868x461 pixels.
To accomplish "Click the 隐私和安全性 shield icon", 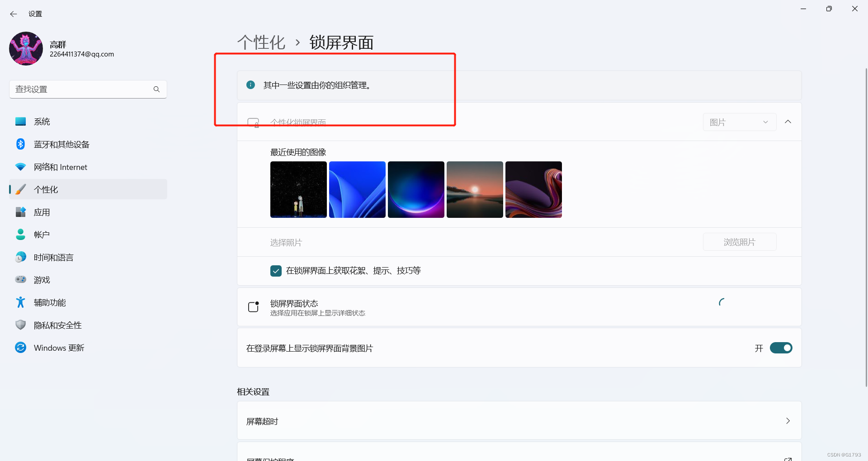I will [20, 325].
